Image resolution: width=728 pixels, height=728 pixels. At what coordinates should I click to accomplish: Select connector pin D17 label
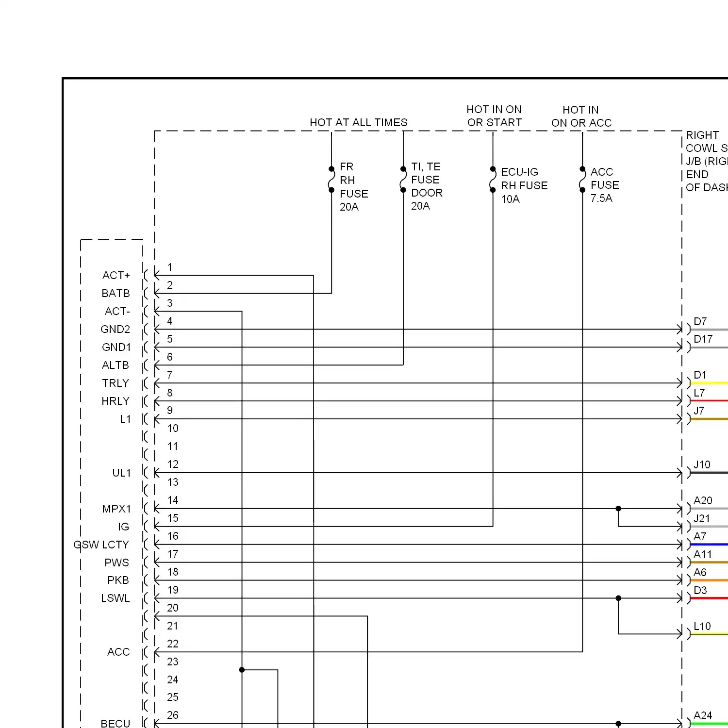(703, 339)
